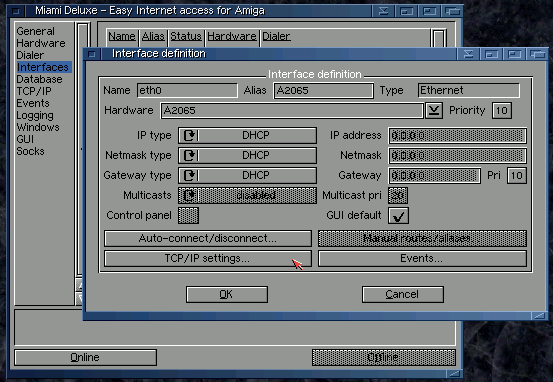Cycle the IP type DHCP selector

pyautogui.click(x=247, y=135)
